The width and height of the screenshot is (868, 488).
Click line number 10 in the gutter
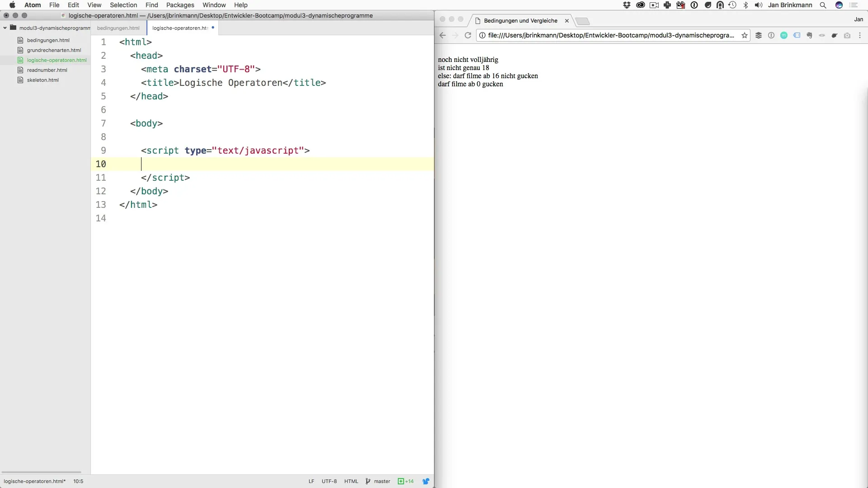click(x=101, y=164)
